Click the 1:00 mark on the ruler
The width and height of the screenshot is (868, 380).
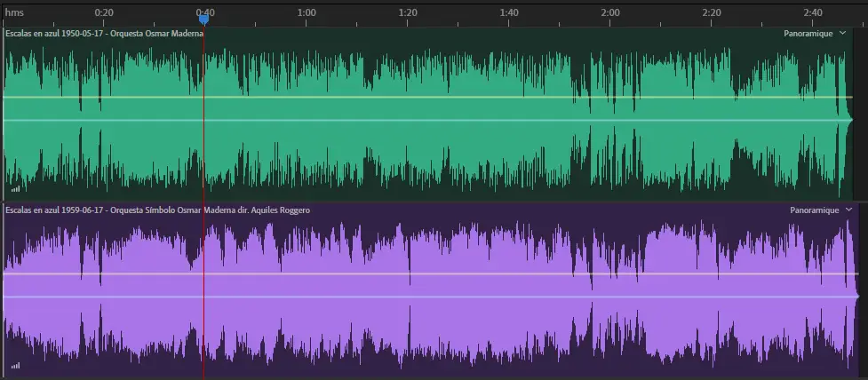pos(307,12)
